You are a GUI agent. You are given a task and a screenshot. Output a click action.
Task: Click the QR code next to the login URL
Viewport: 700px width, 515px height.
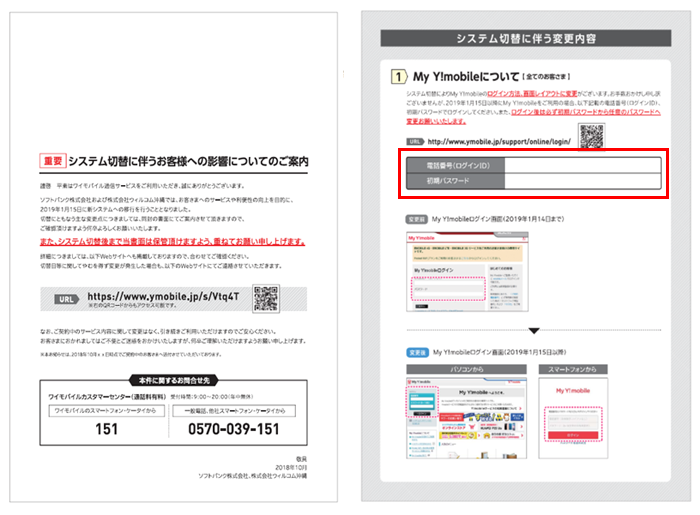click(592, 139)
